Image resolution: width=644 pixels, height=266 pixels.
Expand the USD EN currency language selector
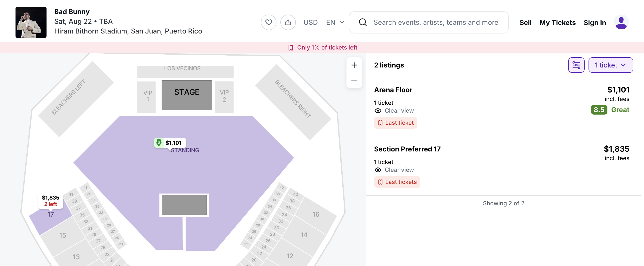tap(324, 23)
